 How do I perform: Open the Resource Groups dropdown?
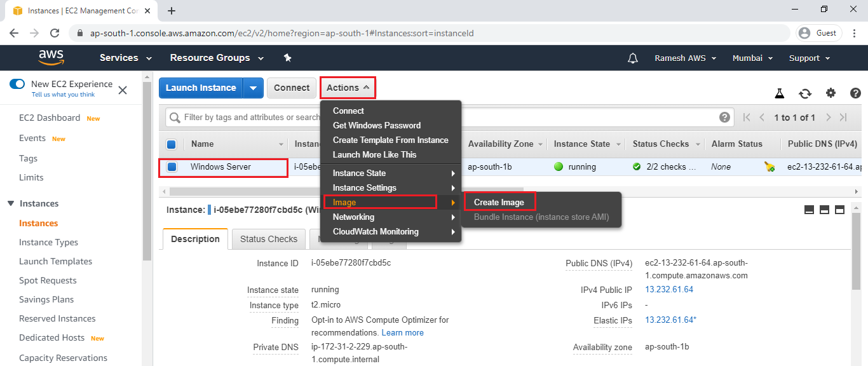click(x=217, y=58)
